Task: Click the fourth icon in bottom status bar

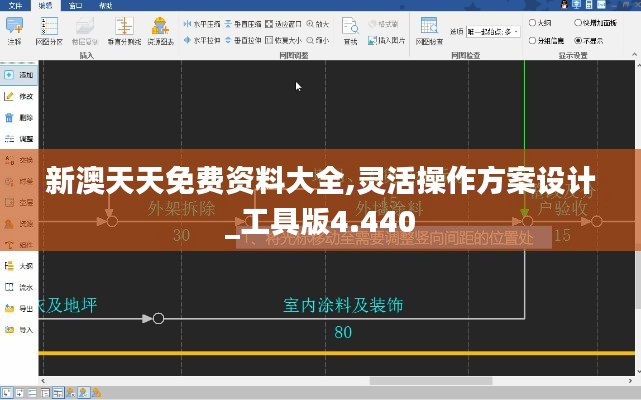Action: click(x=45, y=393)
